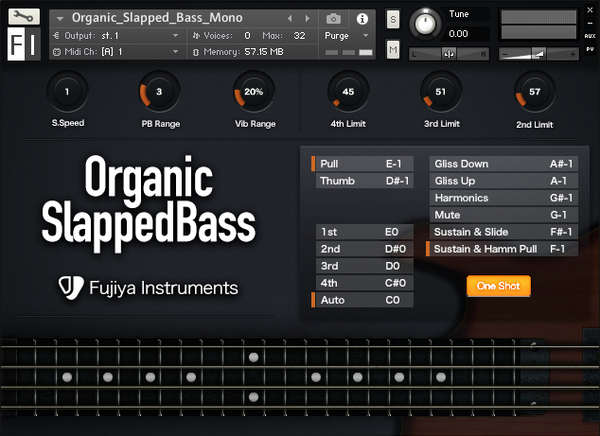Click the 2nd Limit knob

click(x=535, y=91)
